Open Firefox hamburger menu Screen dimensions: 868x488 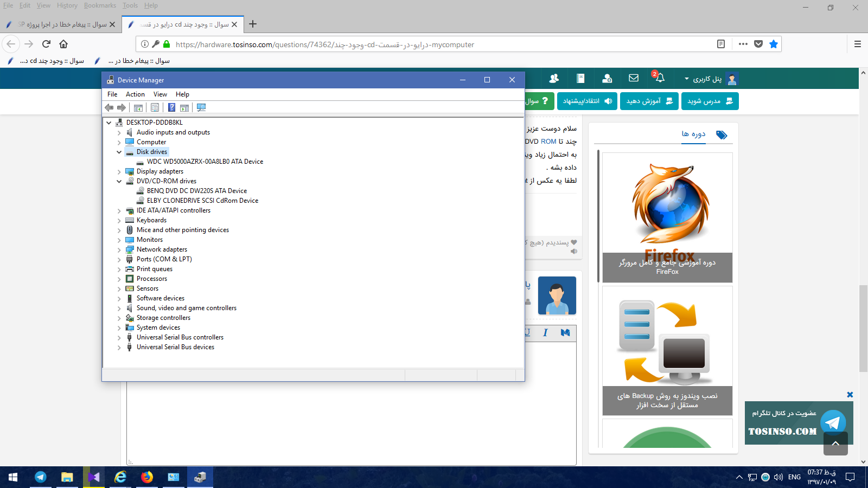[x=858, y=44]
